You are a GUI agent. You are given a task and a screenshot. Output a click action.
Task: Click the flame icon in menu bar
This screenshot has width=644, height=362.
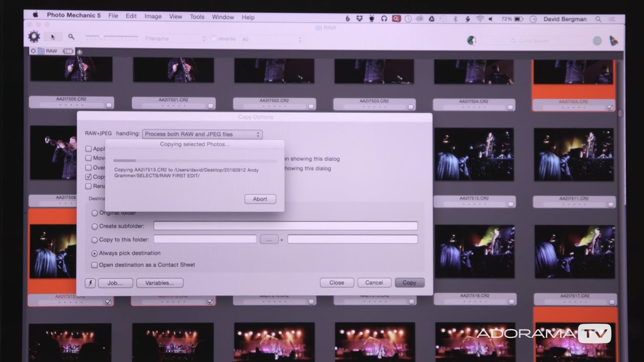click(x=347, y=19)
